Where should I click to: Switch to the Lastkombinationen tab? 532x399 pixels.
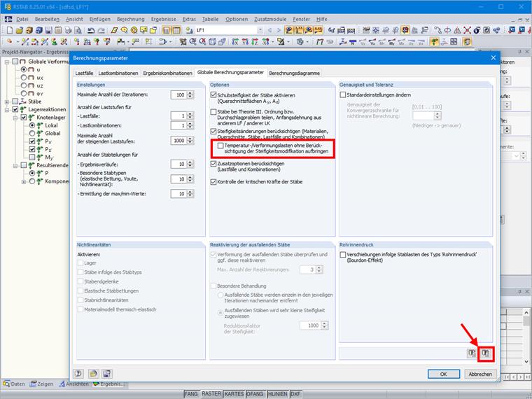point(118,73)
